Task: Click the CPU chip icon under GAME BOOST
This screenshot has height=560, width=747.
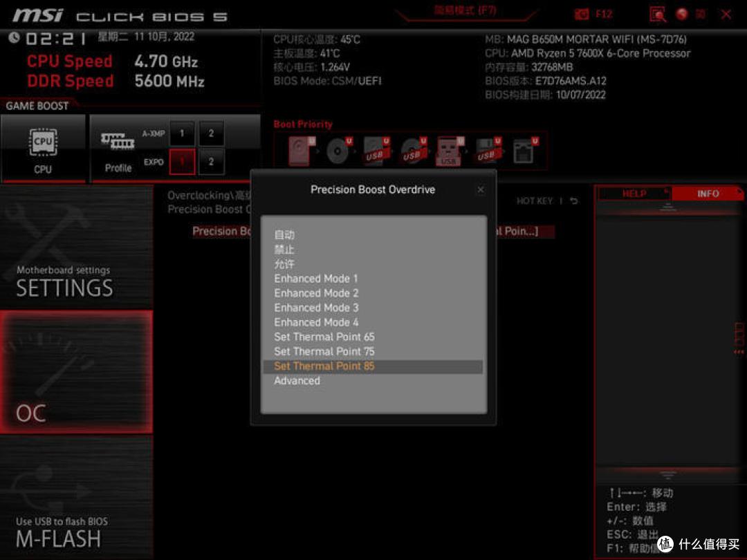Action: (43, 142)
